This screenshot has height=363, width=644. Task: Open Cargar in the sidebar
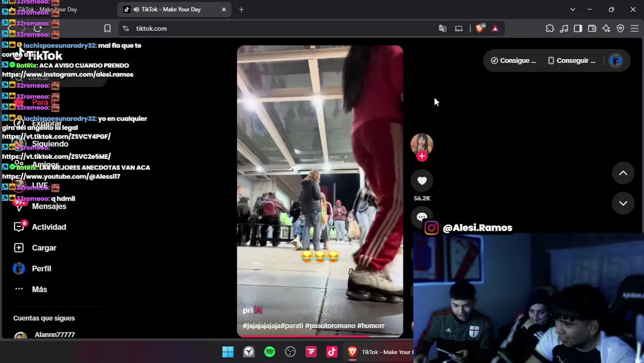[x=44, y=248]
